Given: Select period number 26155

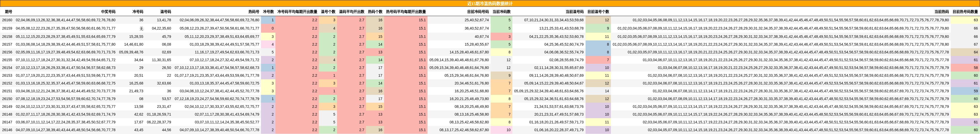Looking at the screenshot, I should [7, 60].
